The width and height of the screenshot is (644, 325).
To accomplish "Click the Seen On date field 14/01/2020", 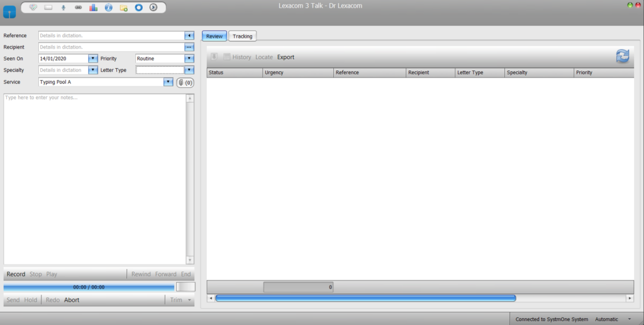I will tap(64, 59).
